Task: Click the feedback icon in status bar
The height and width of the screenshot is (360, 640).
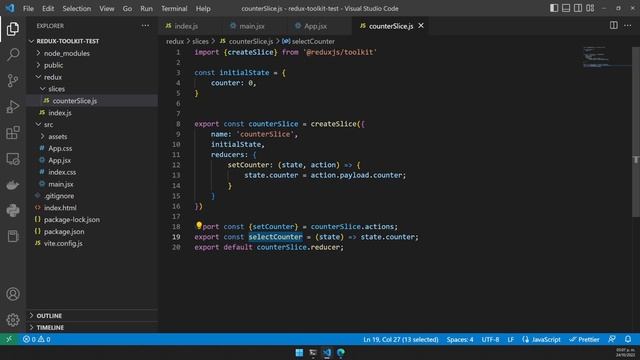Action: [x=612, y=339]
